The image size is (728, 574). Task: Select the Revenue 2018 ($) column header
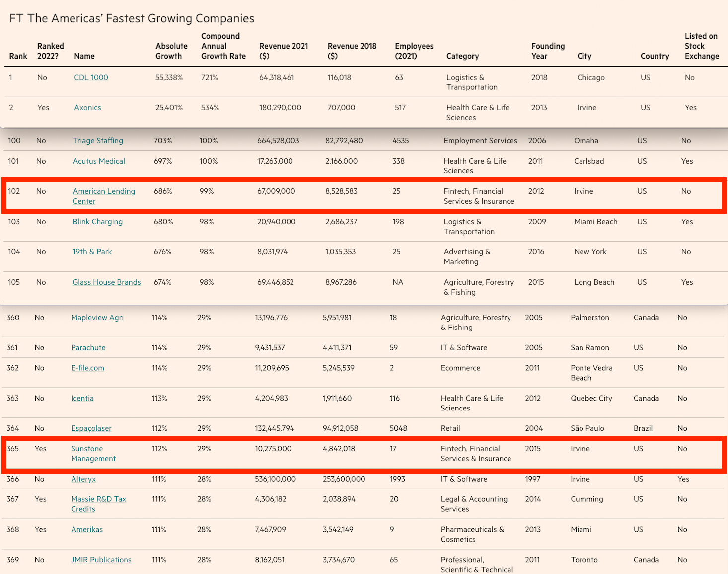coord(352,51)
